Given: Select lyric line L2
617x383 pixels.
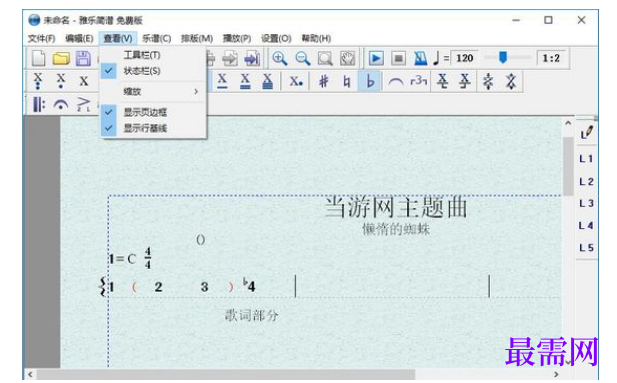Looking at the screenshot, I should point(586,181).
